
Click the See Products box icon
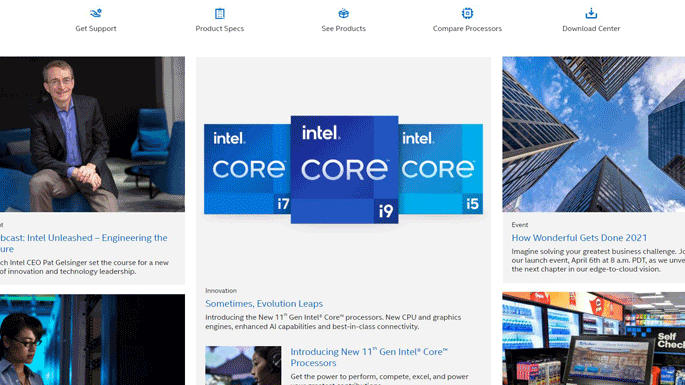tap(343, 14)
